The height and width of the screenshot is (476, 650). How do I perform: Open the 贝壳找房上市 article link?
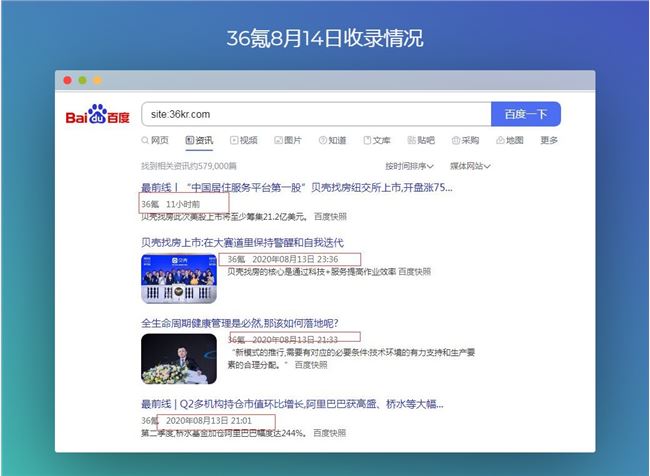point(243,242)
